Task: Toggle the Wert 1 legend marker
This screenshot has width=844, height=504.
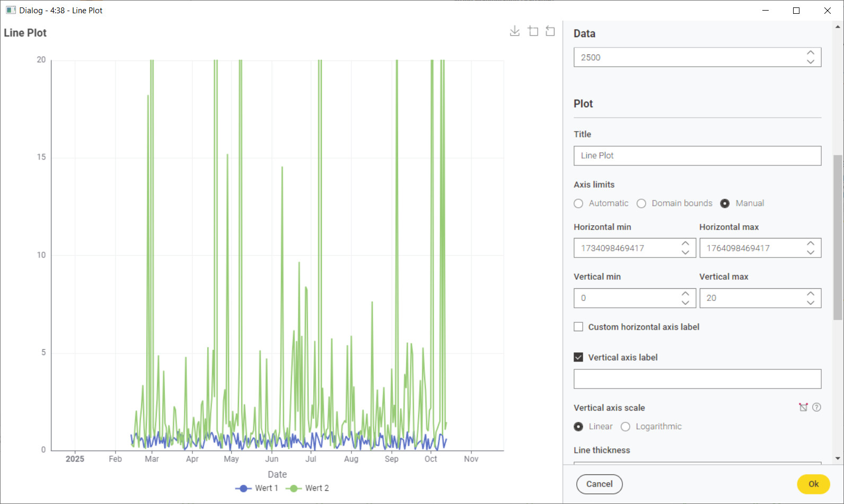Action: click(243, 488)
